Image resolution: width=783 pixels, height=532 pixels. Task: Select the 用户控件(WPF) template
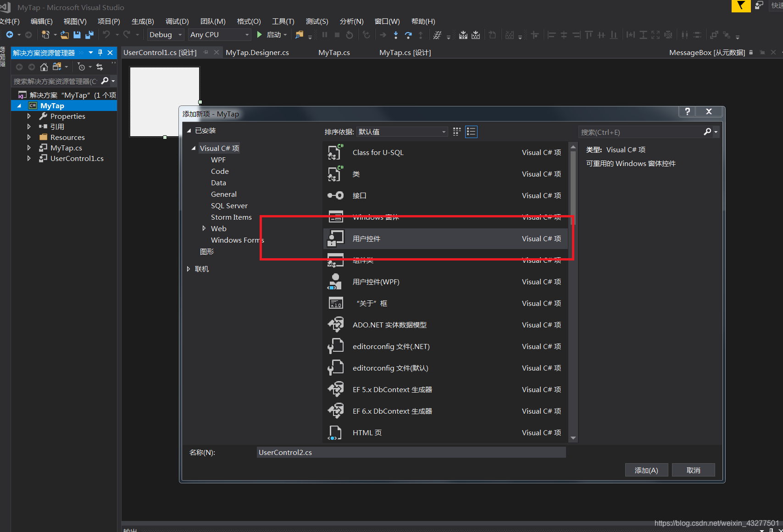coord(445,282)
